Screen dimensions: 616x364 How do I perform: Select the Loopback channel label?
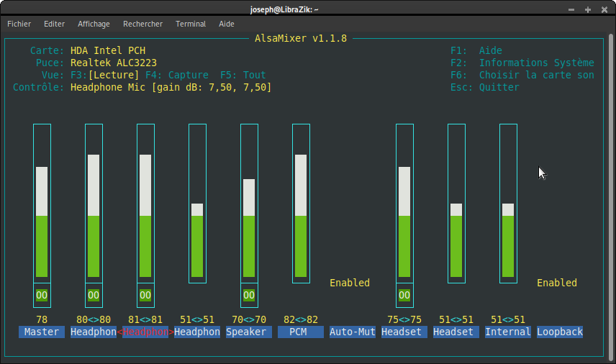coord(560,332)
